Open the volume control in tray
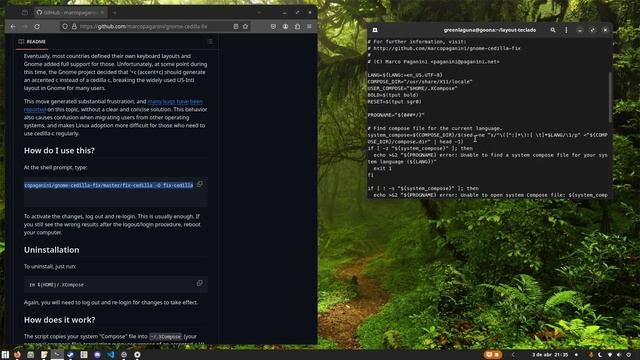 click(619, 355)
